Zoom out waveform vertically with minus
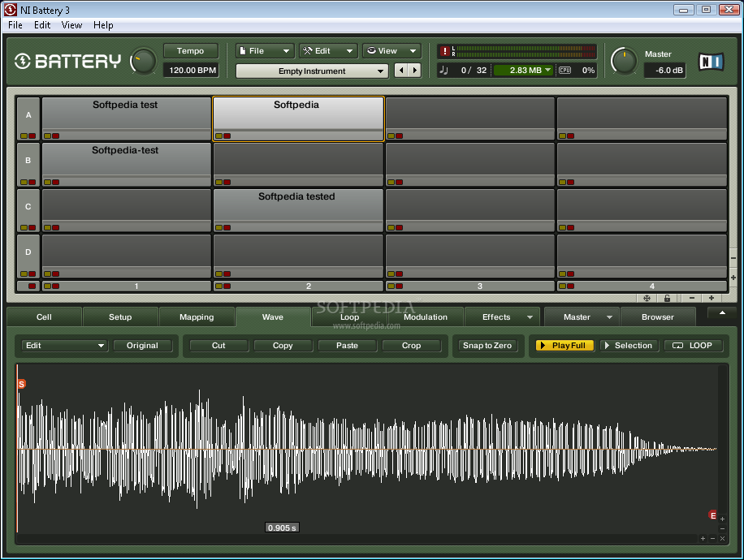The height and width of the screenshot is (560, 744). pos(722,528)
